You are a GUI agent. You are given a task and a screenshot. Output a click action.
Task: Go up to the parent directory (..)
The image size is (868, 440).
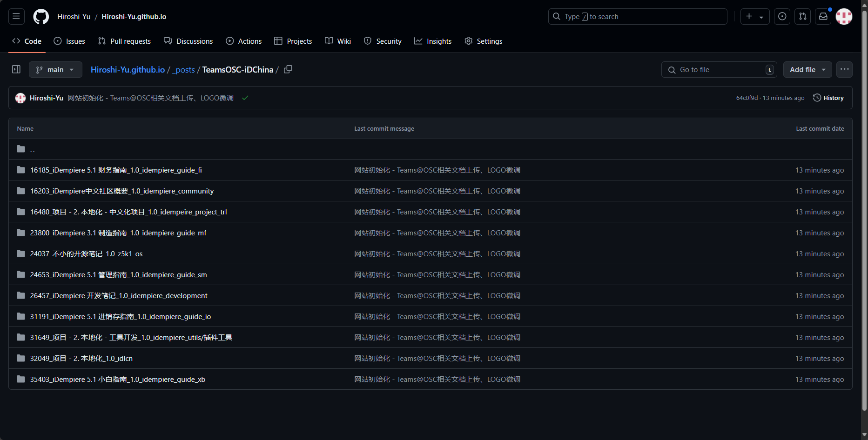coord(33,149)
